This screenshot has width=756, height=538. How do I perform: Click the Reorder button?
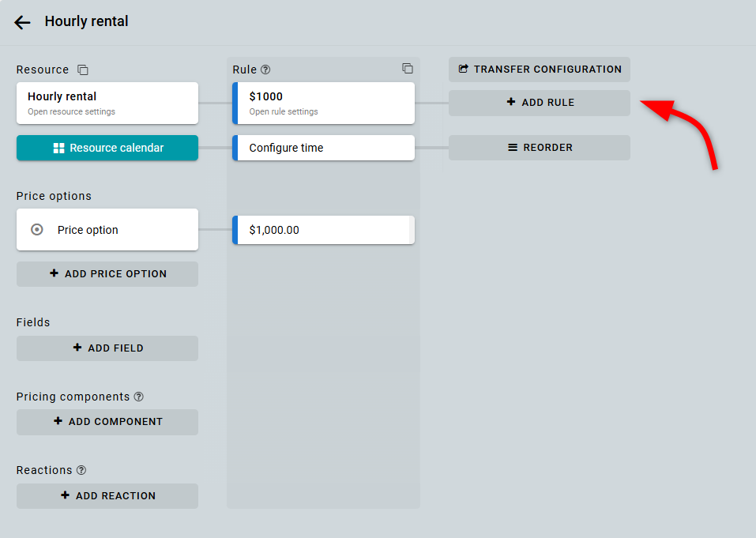click(x=540, y=148)
